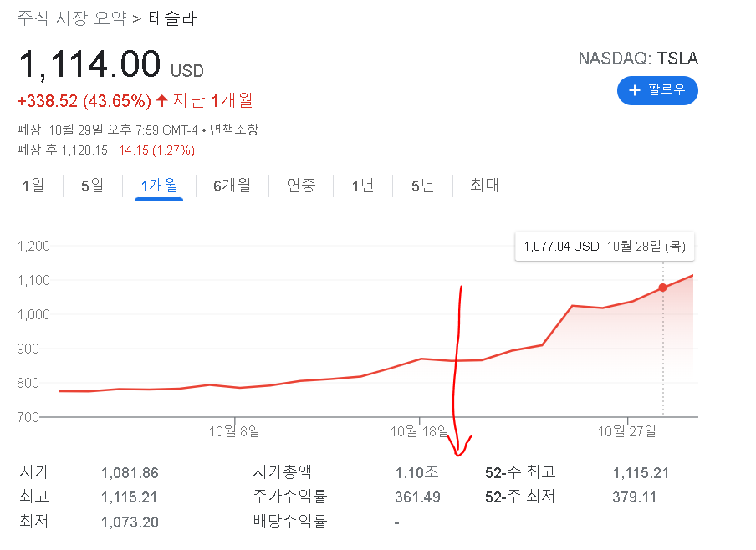
Task: Click the red data point on the chart
Action: (x=663, y=288)
